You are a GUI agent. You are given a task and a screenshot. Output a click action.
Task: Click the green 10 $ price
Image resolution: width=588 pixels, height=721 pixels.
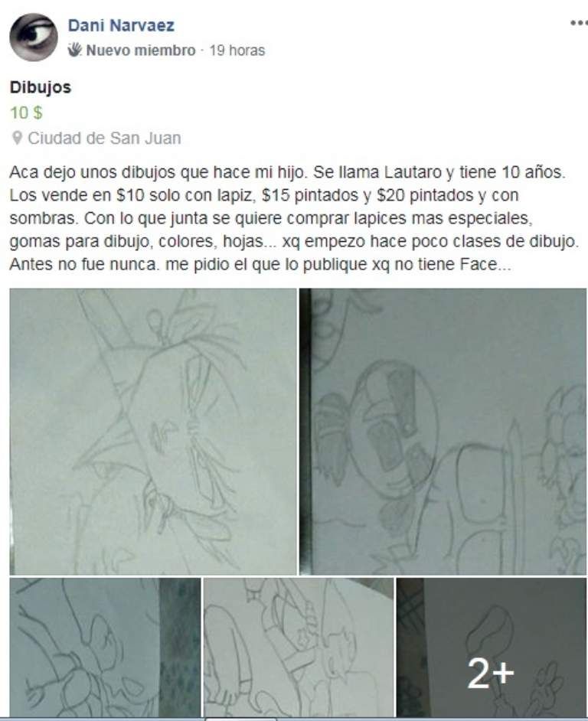click(26, 113)
